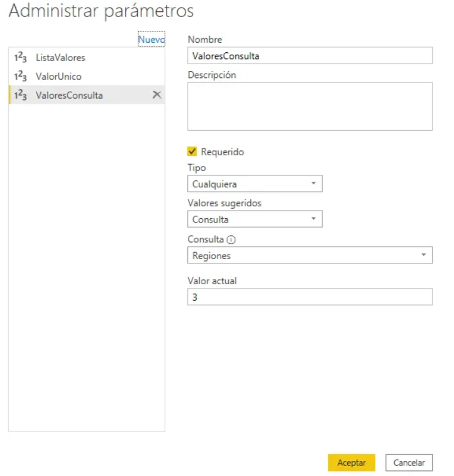Open the Tipo dropdown
Viewport: 454px width, 476px height.
(254, 184)
